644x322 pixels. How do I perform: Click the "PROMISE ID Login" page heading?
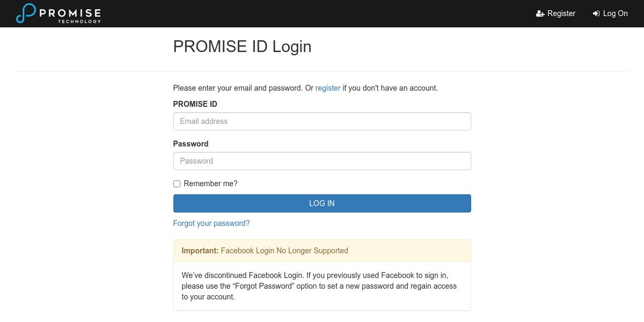[242, 47]
